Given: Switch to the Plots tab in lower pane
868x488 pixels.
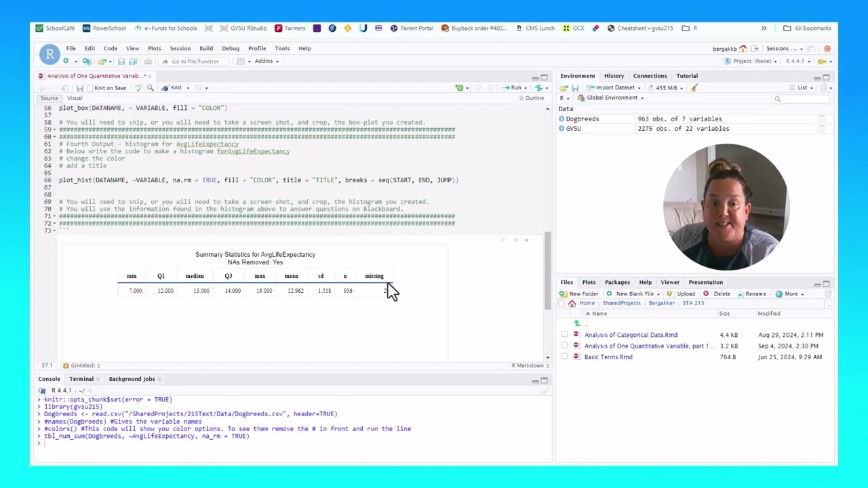Looking at the screenshot, I should pos(589,282).
